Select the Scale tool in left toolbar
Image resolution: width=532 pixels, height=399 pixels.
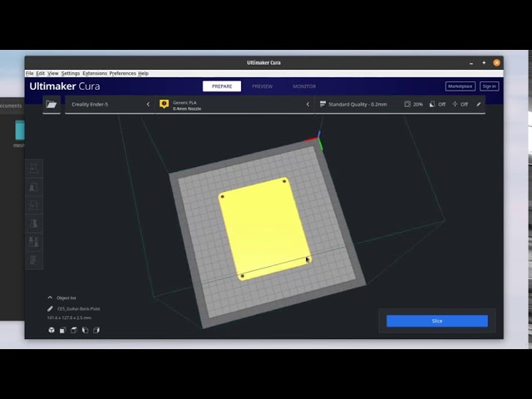click(33, 186)
